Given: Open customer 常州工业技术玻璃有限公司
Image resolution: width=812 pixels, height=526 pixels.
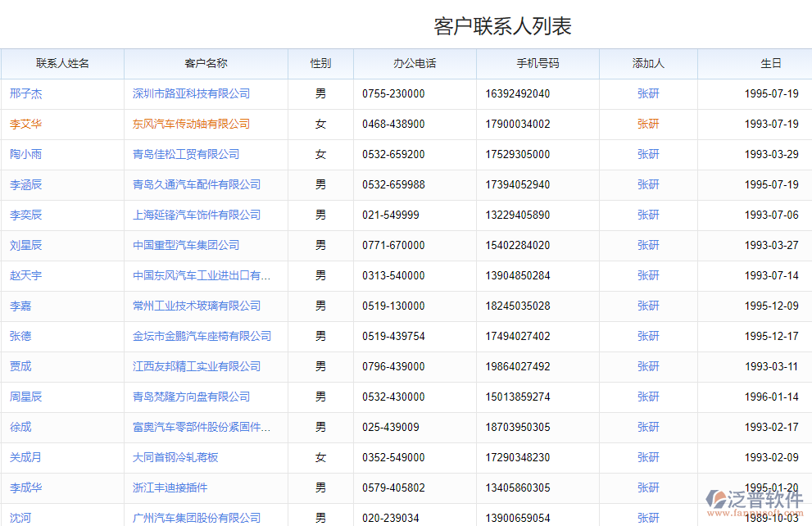Looking at the screenshot, I should [x=197, y=306].
